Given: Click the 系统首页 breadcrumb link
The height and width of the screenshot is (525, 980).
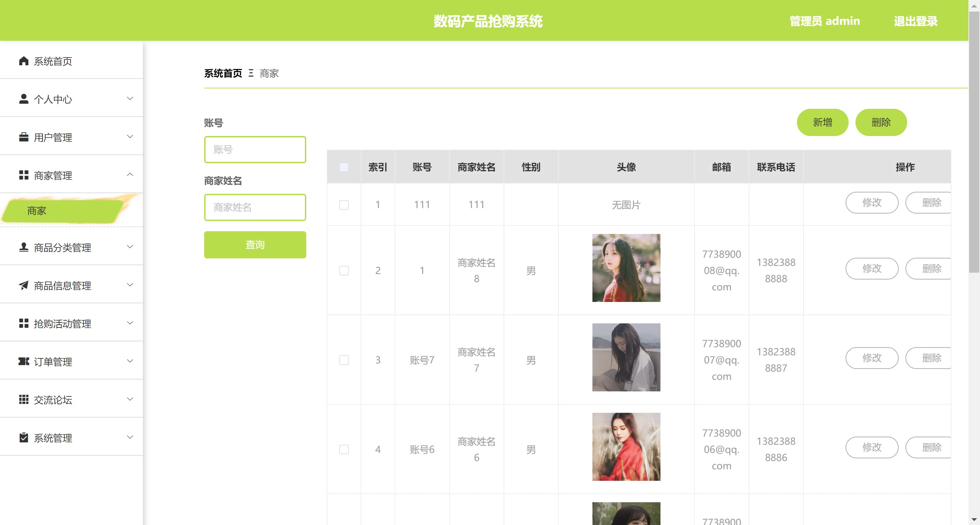Looking at the screenshot, I should tap(223, 73).
